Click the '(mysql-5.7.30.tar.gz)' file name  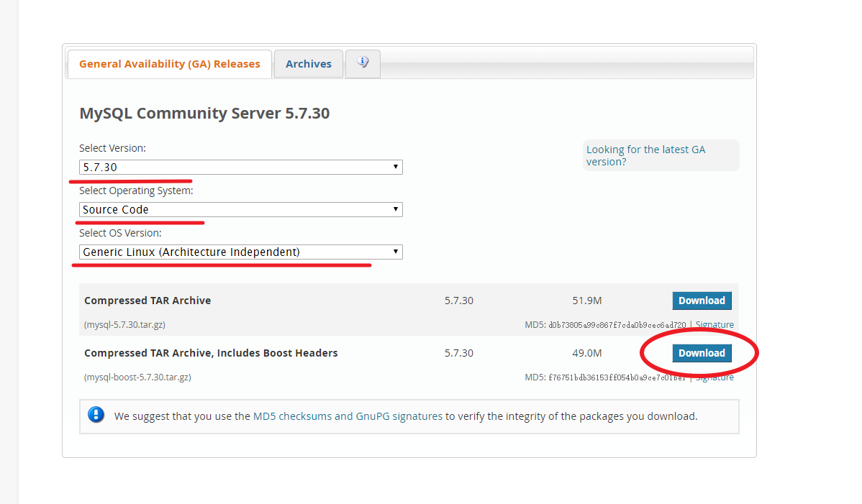tap(124, 324)
